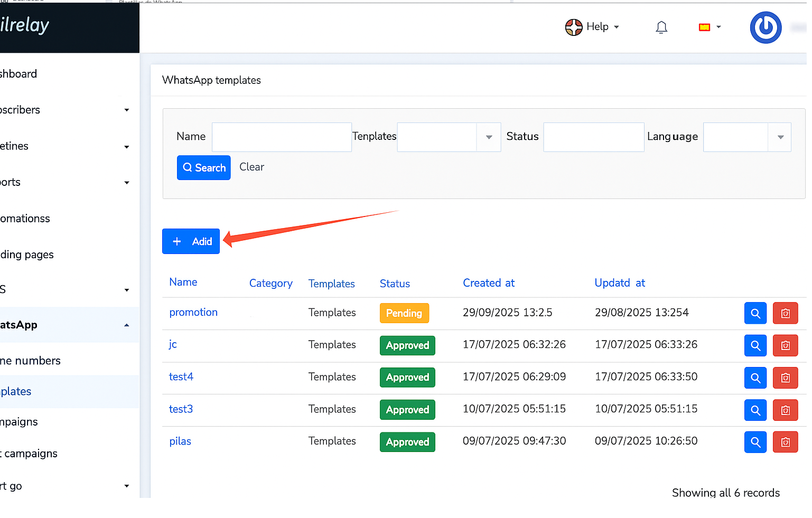Open the test3 template link
The height and width of the screenshot is (518, 812).
181,409
